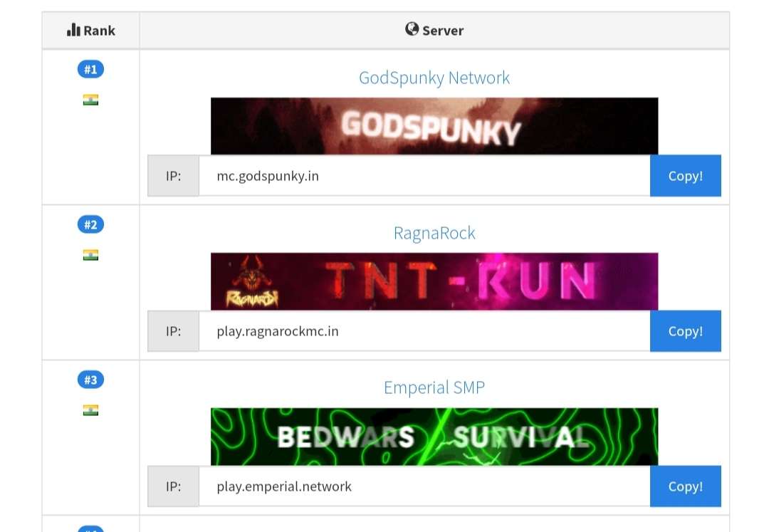This screenshot has width=769, height=532.
Task: Open the Emperial SMP server link
Action: point(434,388)
